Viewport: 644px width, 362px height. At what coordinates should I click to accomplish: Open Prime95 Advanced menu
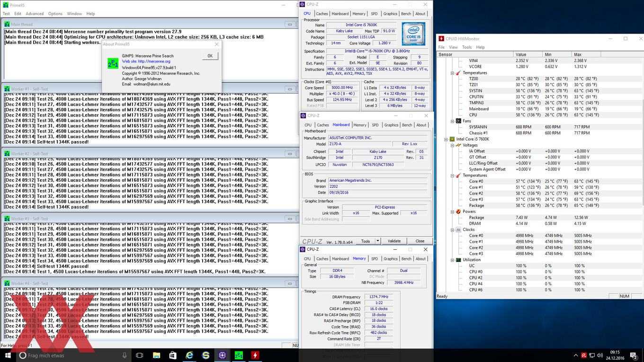click(35, 14)
